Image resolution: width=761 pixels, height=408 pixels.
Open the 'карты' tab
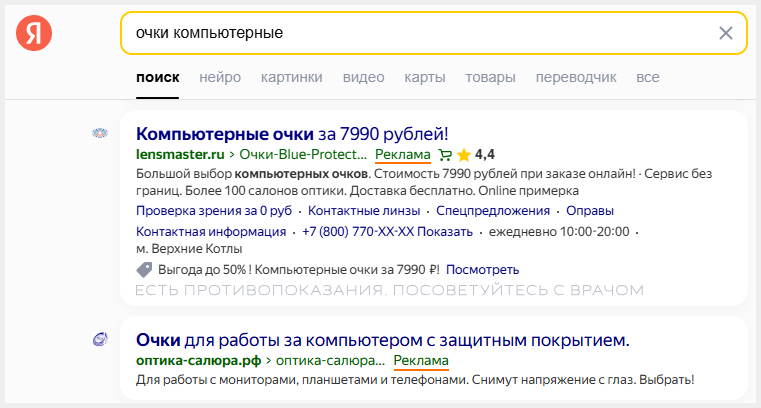click(425, 77)
